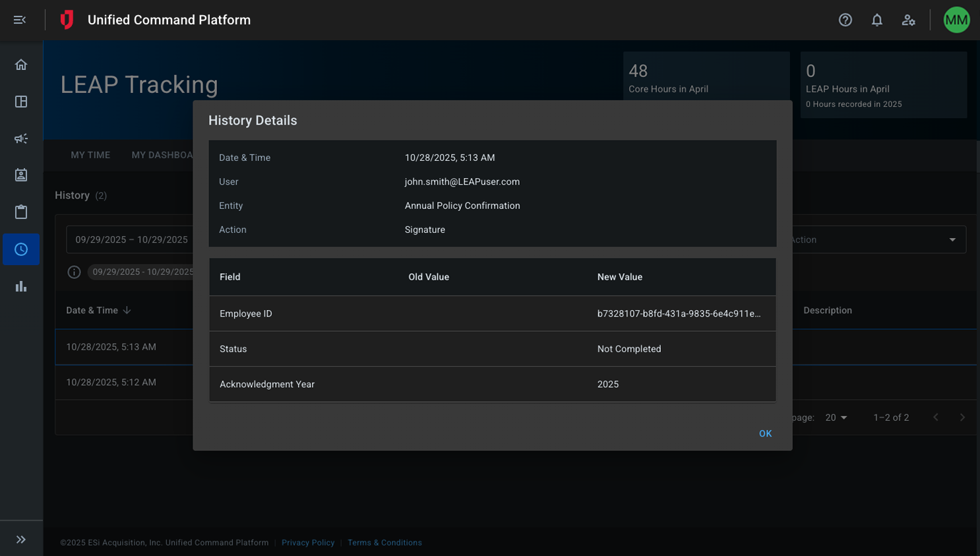Open the Terms & Conditions link
This screenshot has height=556, width=980.
(384, 543)
